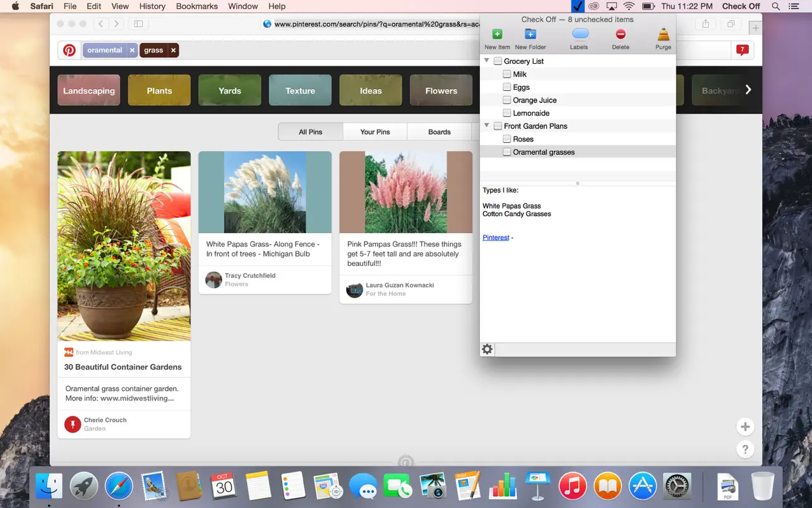812x508 pixels.
Task: Tick the Eggs checkbox
Action: [507, 87]
